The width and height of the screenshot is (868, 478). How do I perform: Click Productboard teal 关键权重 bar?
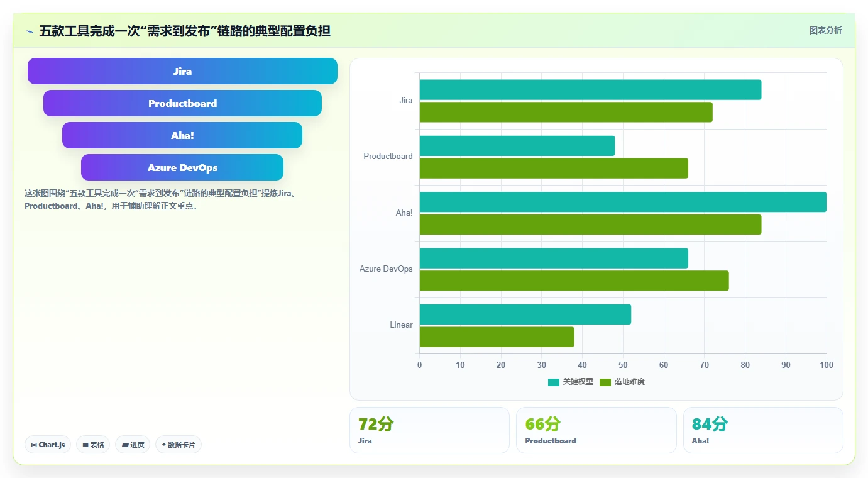pyautogui.click(x=517, y=146)
